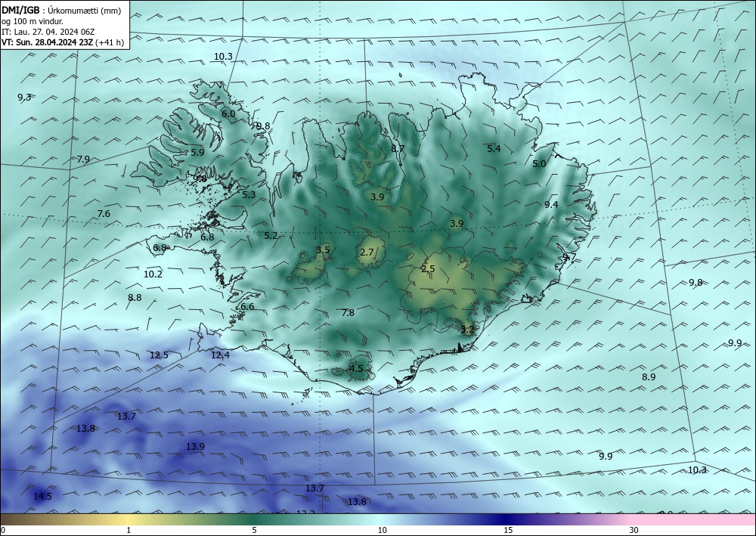Viewport: 756px width, 536px height.
Task: Click the 5.2 value on the map
Action: coord(271,236)
